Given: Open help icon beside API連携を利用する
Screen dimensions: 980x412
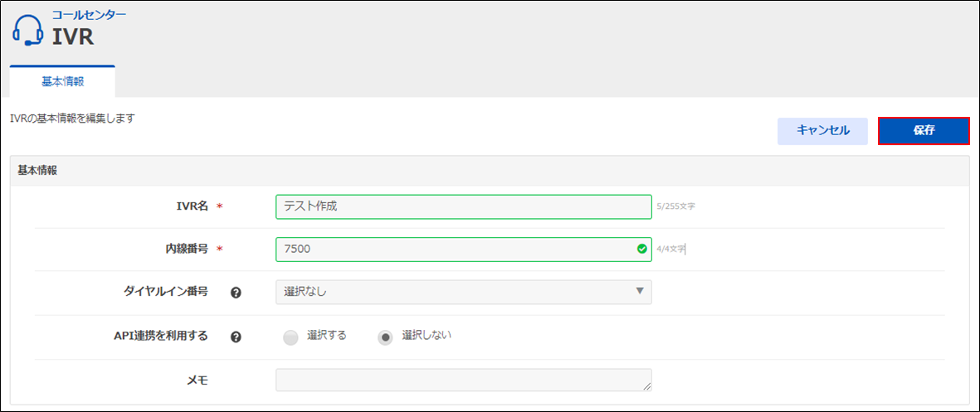Looking at the screenshot, I should tap(236, 337).
